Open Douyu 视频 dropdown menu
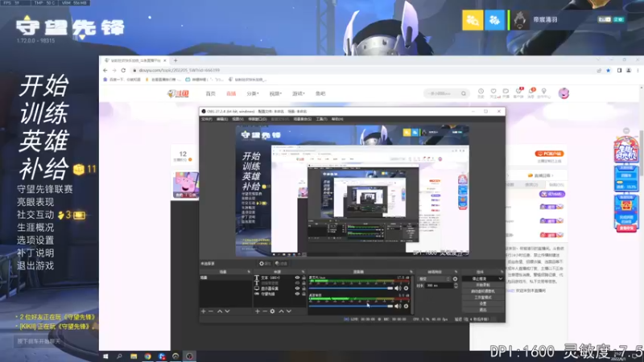This screenshot has width=644, height=362. point(275,93)
